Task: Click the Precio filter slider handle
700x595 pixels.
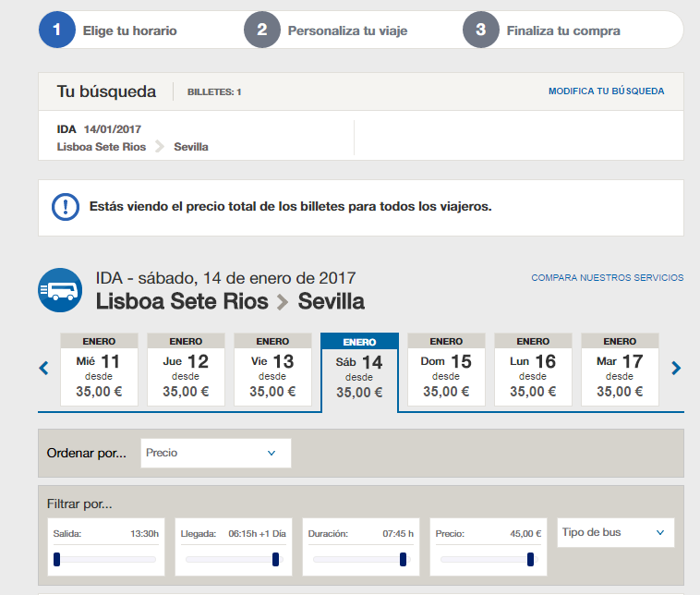Action: [530, 559]
